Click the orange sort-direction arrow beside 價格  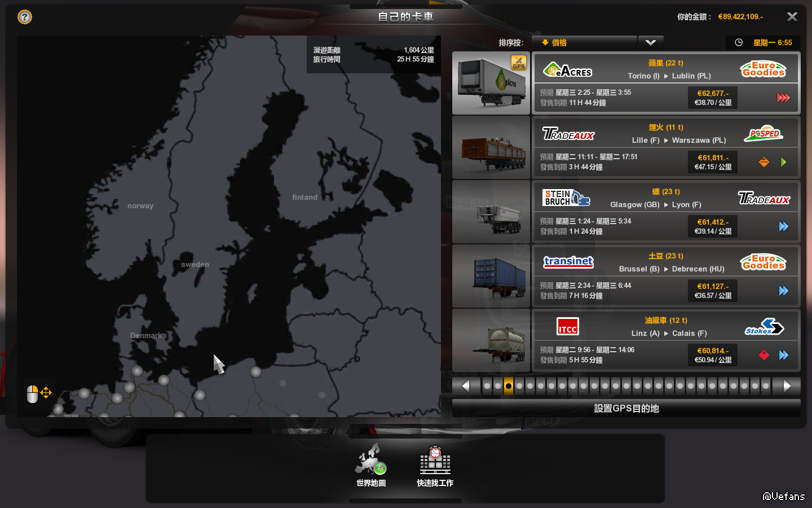[x=545, y=42]
